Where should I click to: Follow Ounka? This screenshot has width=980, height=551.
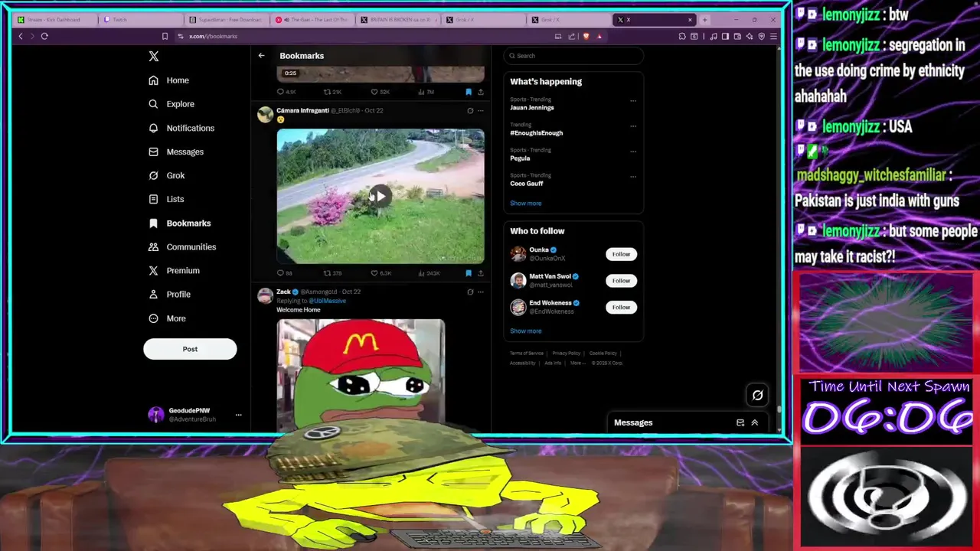click(x=621, y=254)
